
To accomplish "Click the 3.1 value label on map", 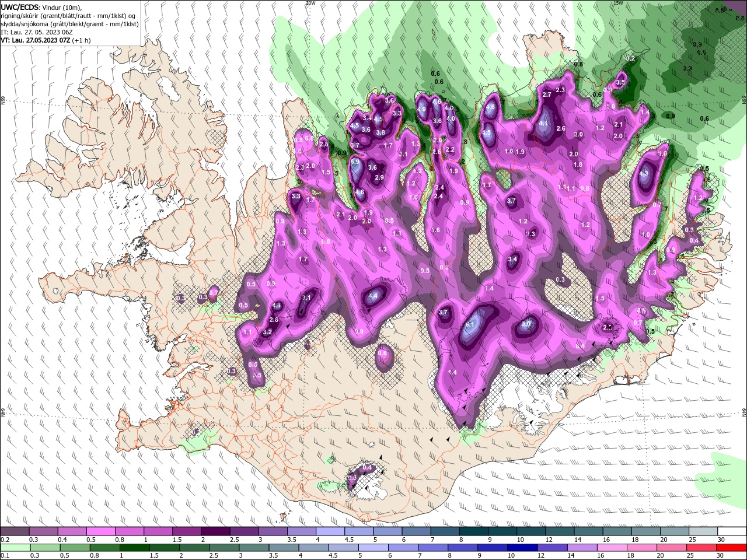I will [306, 298].
